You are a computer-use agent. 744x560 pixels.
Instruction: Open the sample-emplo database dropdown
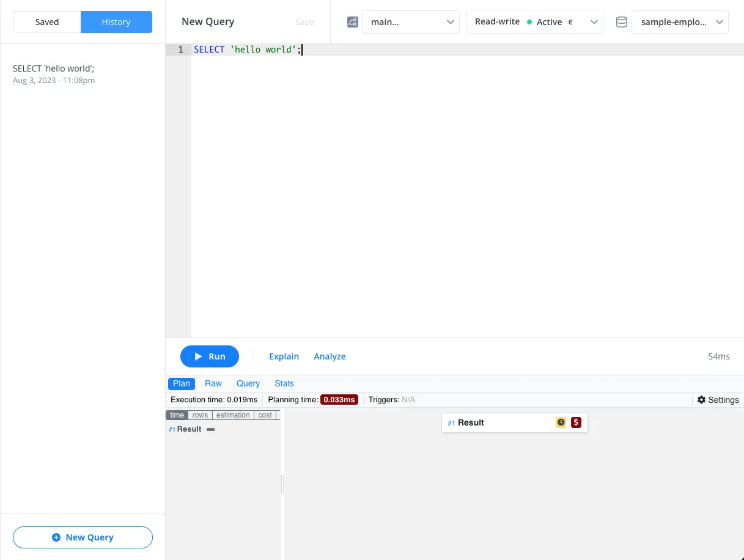[x=679, y=21]
